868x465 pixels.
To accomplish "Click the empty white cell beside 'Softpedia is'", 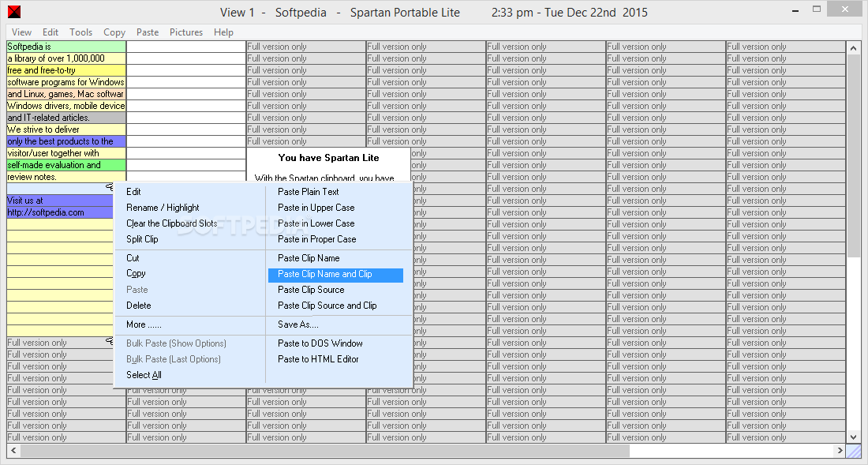I will coord(186,47).
